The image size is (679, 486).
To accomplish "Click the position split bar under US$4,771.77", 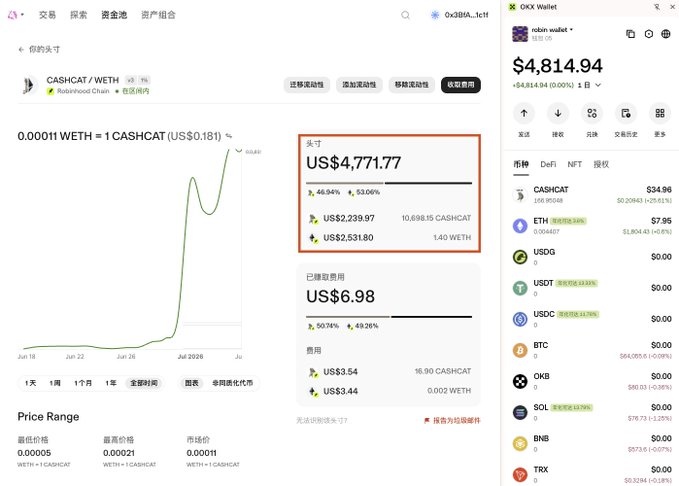I will pos(389,183).
